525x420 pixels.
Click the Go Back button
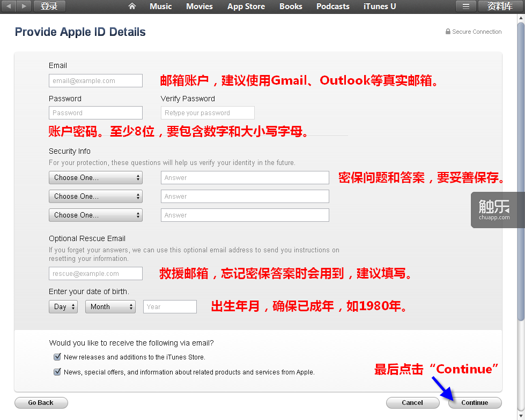click(x=41, y=403)
